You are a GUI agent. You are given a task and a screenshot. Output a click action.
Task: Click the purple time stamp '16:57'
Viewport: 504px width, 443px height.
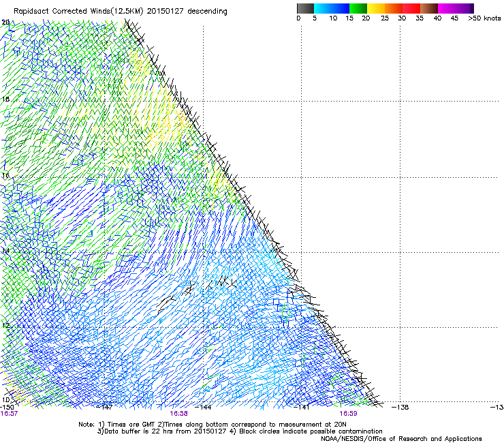[9, 414]
